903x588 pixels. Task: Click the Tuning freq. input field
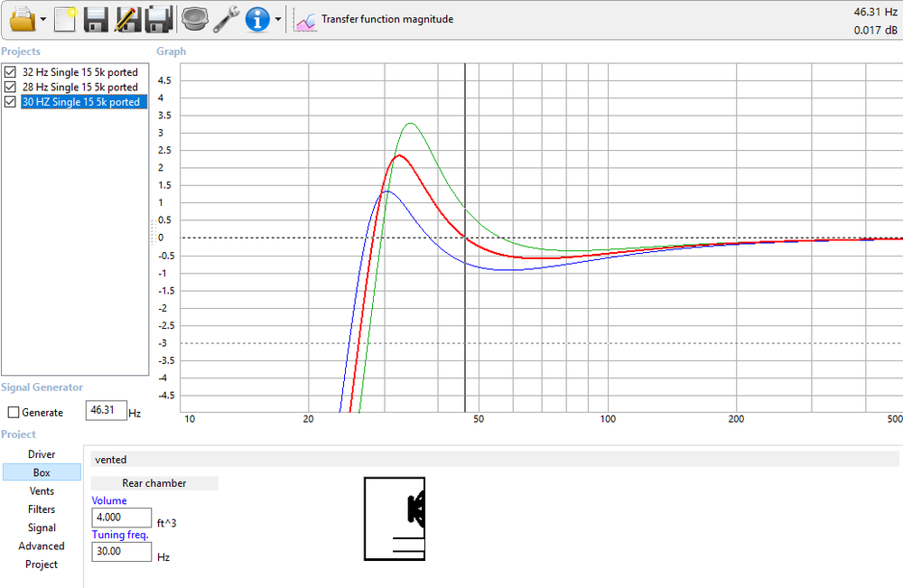(x=122, y=552)
